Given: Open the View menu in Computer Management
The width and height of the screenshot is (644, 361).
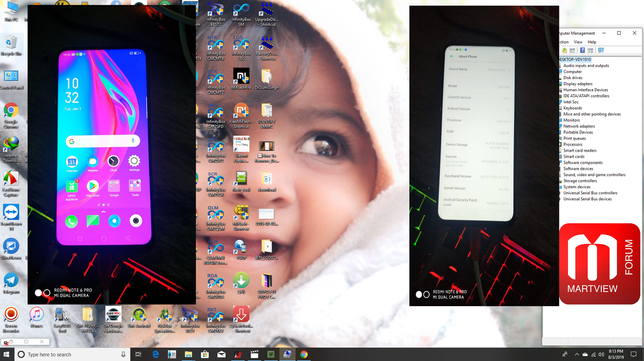Looking at the screenshot, I should 578,42.
